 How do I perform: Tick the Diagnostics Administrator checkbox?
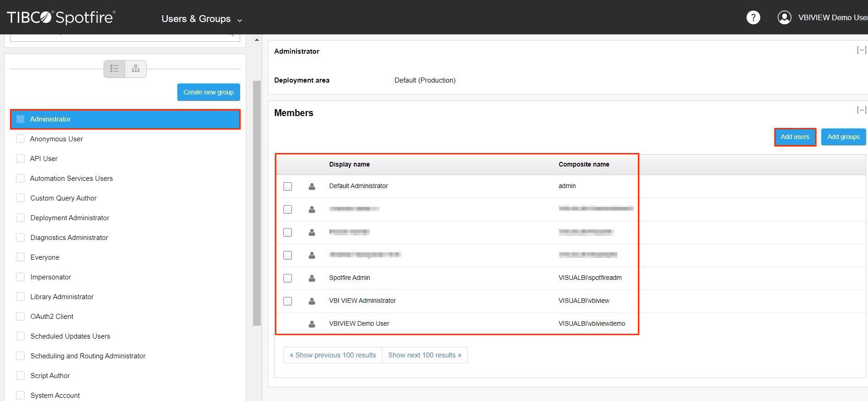pyautogui.click(x=20, y=238)
